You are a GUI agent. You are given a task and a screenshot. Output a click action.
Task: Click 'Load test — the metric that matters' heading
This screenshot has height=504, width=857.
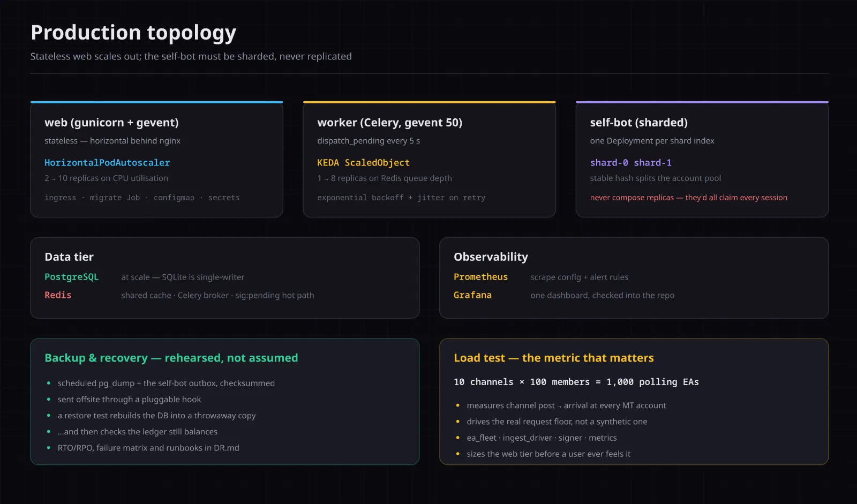pos(554,358)
